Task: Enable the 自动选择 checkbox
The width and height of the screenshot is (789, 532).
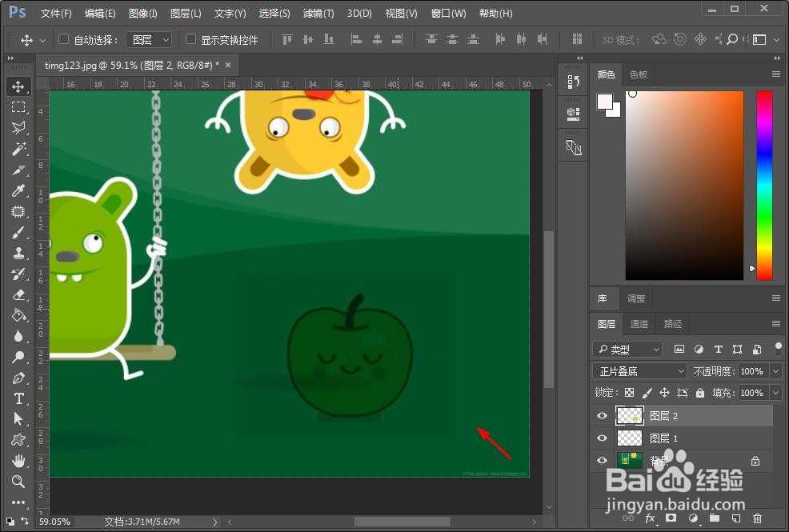Action: click(x=63, y=38)
